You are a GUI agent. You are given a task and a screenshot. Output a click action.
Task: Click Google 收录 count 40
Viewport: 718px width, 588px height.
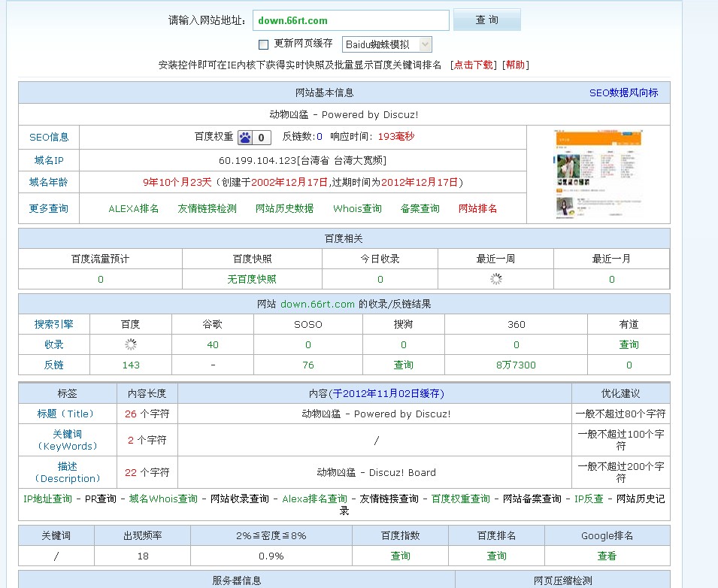click(x=213, y=345)
